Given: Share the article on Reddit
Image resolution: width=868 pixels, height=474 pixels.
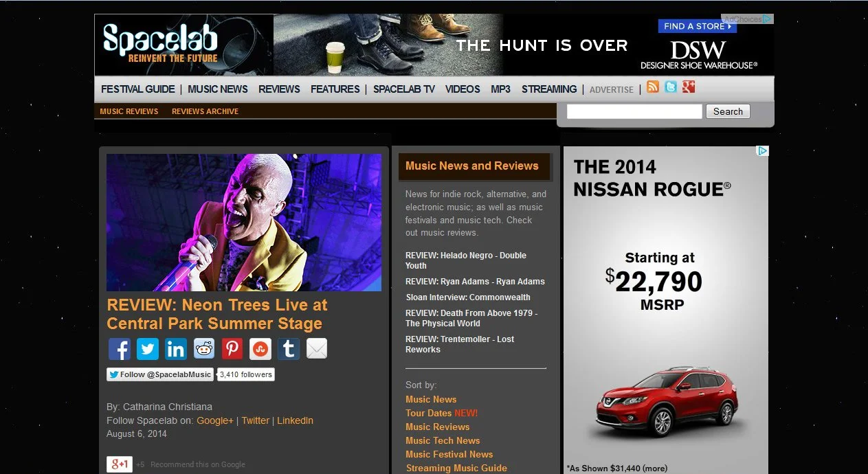Looking at the screenshot, I should [x=204, y=349].
